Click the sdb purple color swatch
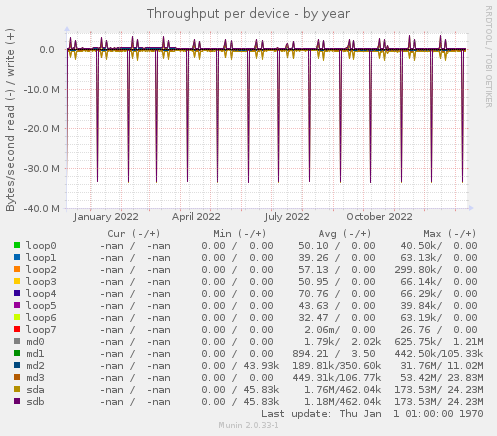 [17, 401]
